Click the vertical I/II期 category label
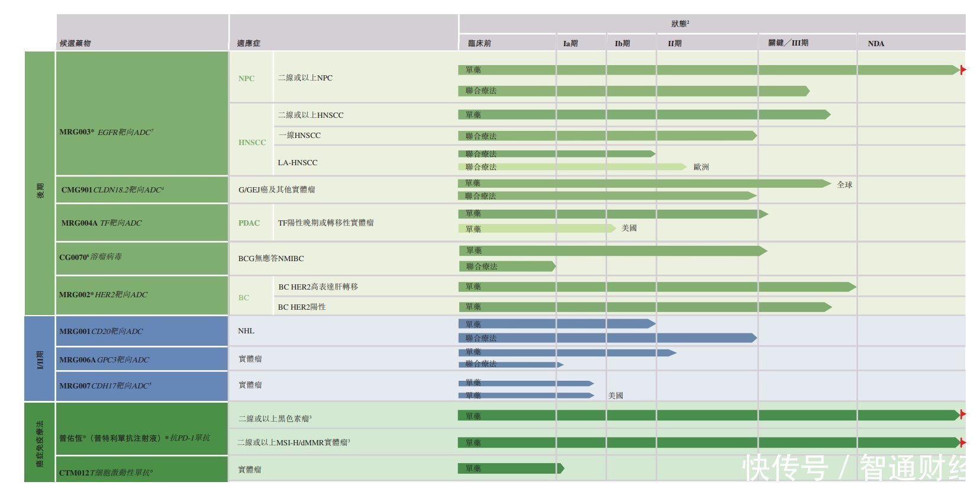The width and height of the screenshot is (980, 485). (x=40, y=359)
